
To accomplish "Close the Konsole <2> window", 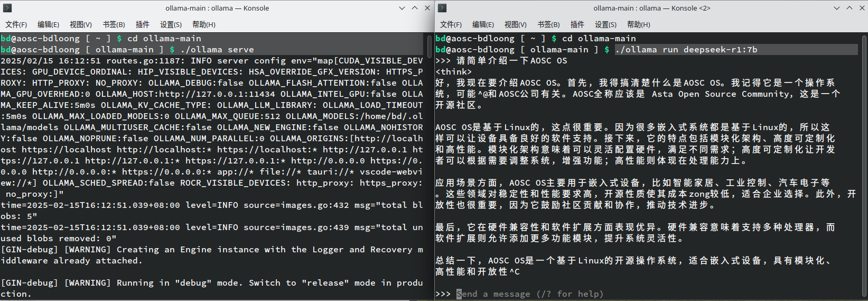I will coord(862,8).
